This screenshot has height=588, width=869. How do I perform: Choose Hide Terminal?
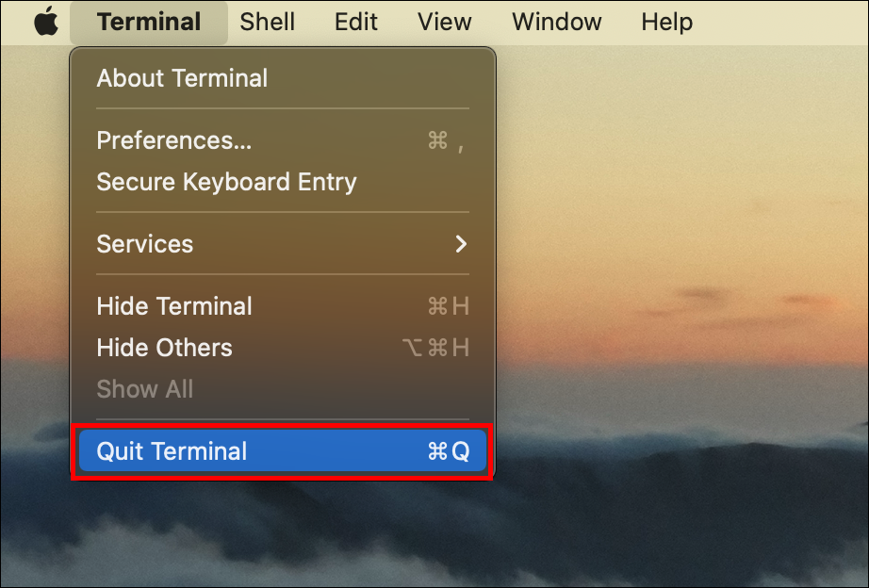174,306
